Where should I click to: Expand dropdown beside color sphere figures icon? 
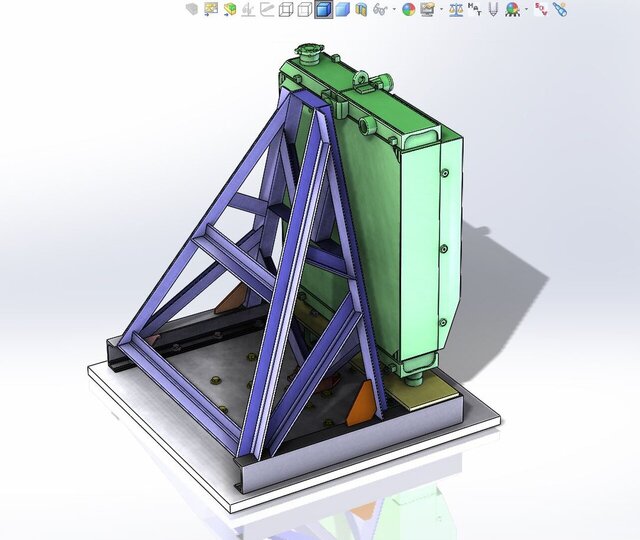tap(526, 9)
